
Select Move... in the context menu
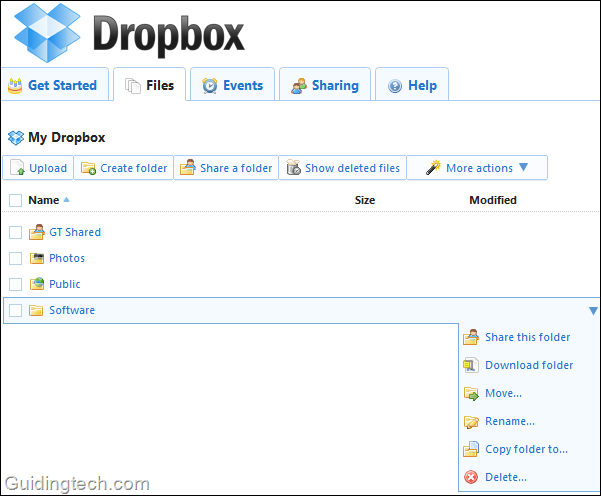coord(503,393)
